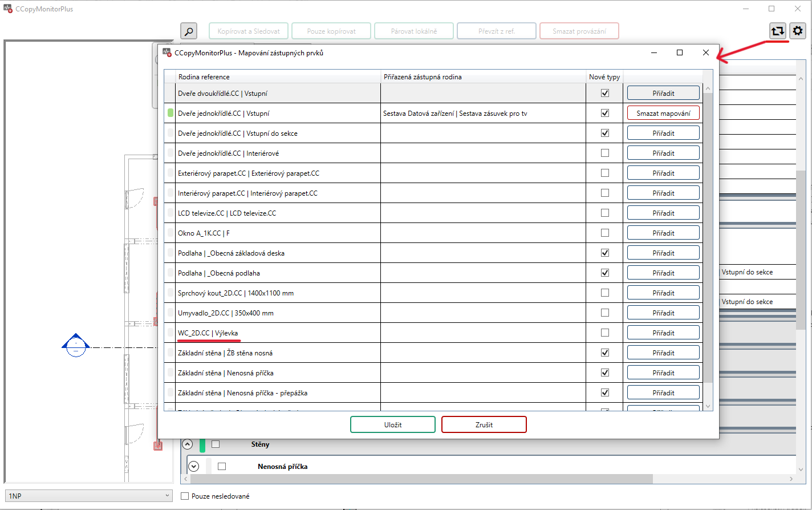This screenshot has height=510, width=812.
Task: Click Smazat provázání toolbar button
Action: tap(579, 31)
